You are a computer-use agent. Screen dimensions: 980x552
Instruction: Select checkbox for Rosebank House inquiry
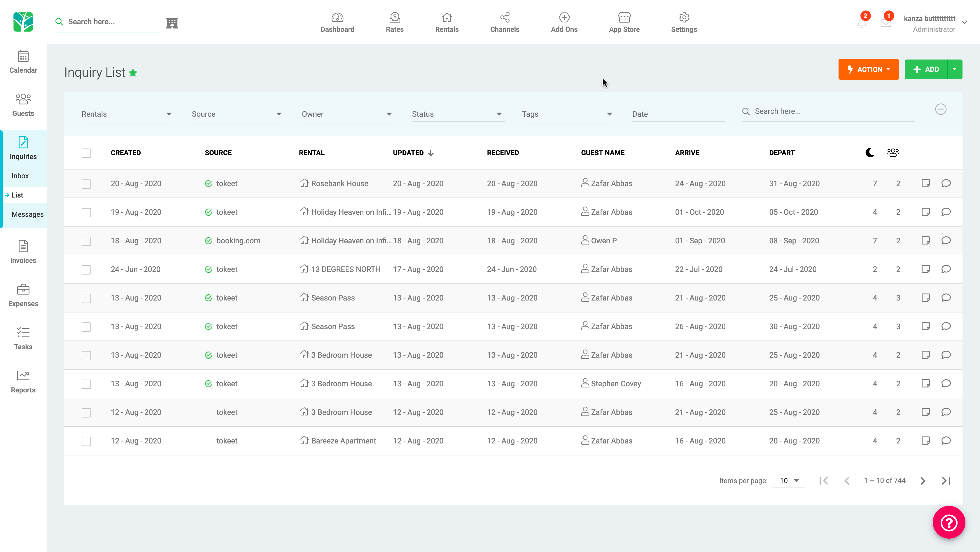coord(86,184)
